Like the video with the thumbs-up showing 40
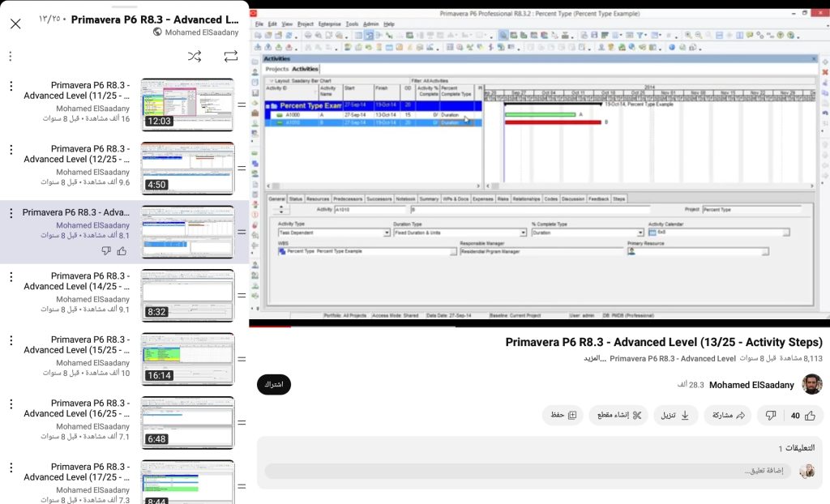Image resolution: width=830 pixels, height=504 pixels. point(802,416)
